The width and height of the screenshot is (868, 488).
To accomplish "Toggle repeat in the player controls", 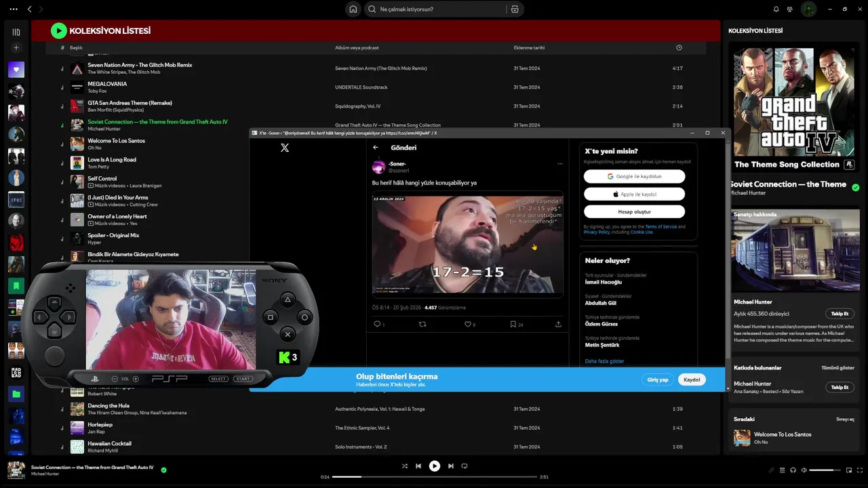I will pyautogui.click(x=465, y=466).
